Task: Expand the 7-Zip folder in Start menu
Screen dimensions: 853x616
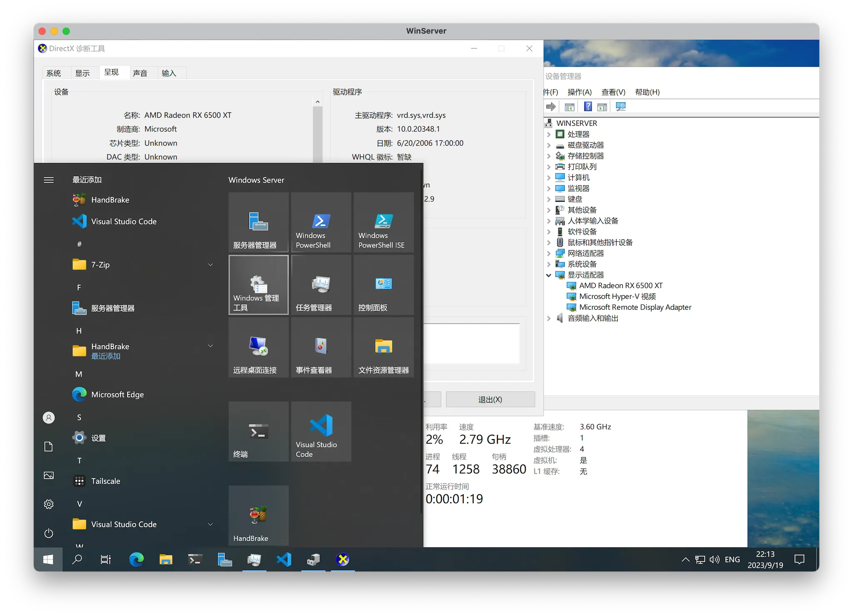Action: point(210,265)
